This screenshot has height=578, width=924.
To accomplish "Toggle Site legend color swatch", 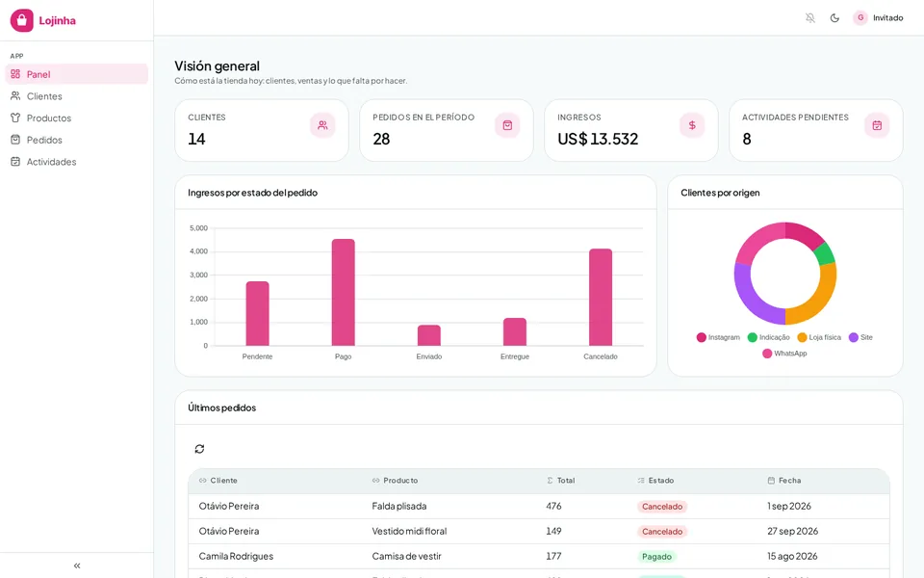I will coord(854,337).
